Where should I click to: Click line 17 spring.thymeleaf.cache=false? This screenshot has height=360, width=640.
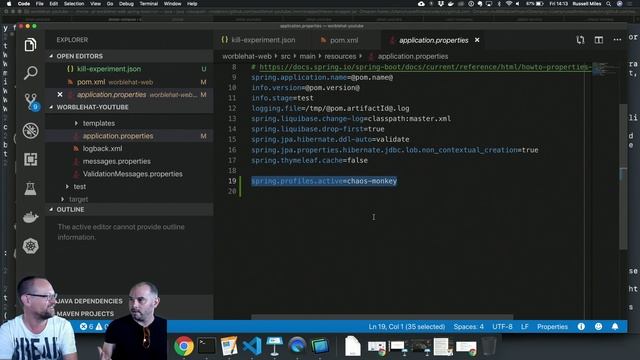(309, 160)
